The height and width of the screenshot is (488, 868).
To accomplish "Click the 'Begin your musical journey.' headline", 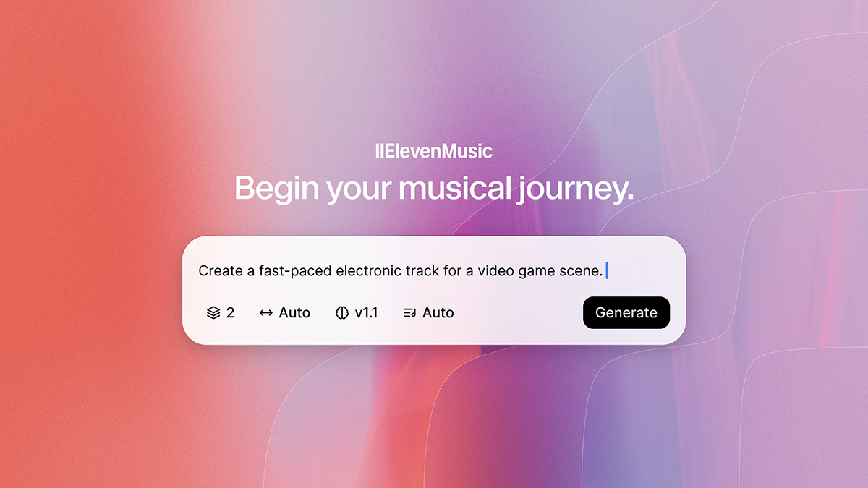I will tap(434, 189).
